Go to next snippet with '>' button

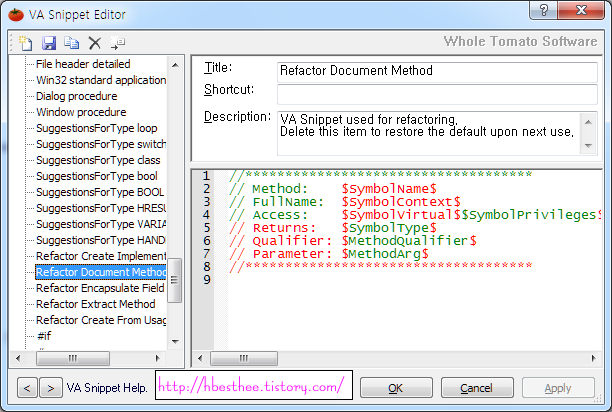click(x=51, y=388)
